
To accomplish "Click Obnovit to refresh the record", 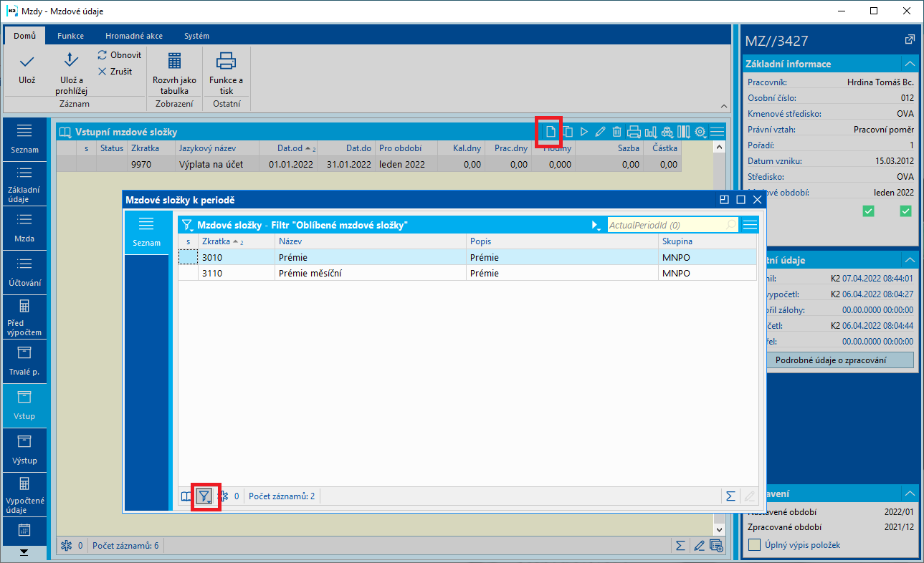I will pos(120,55).
